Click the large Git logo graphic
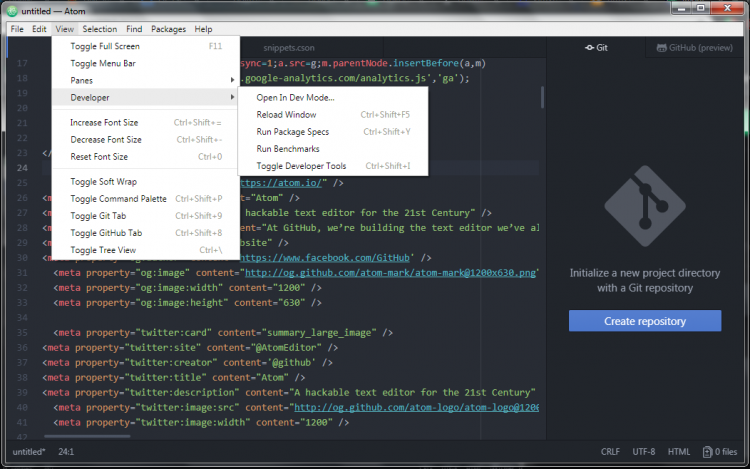750x469 pixels. tap(645, 206)
